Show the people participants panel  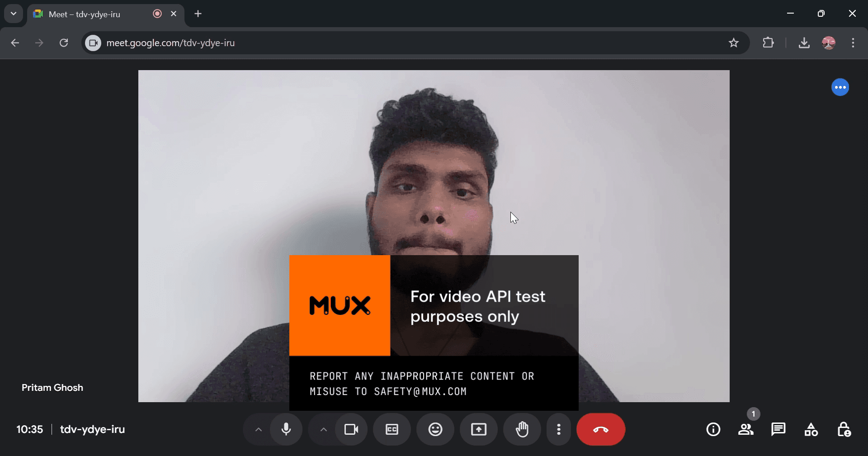746,429
